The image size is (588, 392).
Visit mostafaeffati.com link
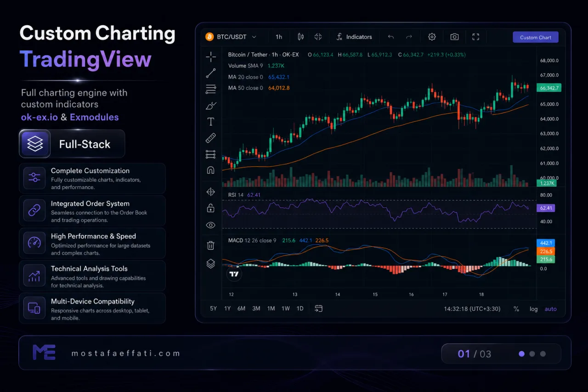(x=126, y=353)
